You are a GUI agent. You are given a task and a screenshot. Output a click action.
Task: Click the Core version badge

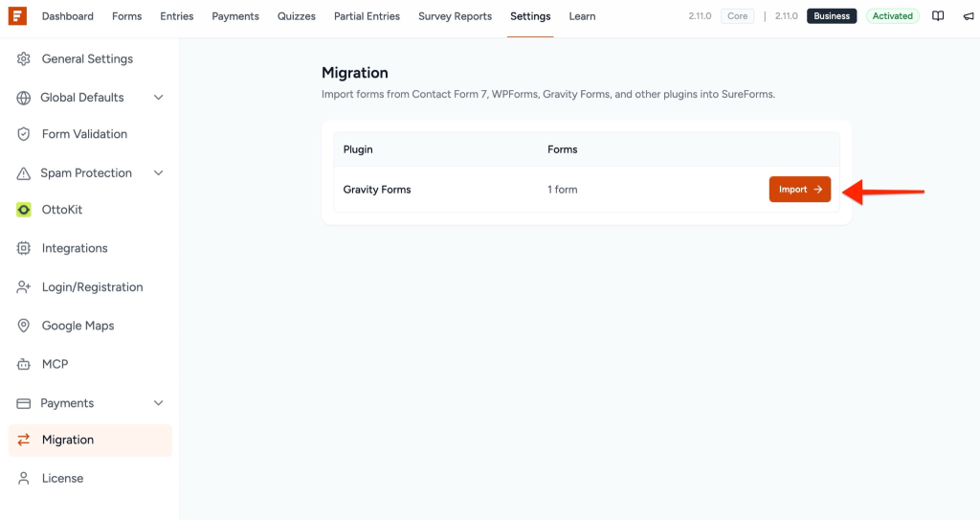738,16
